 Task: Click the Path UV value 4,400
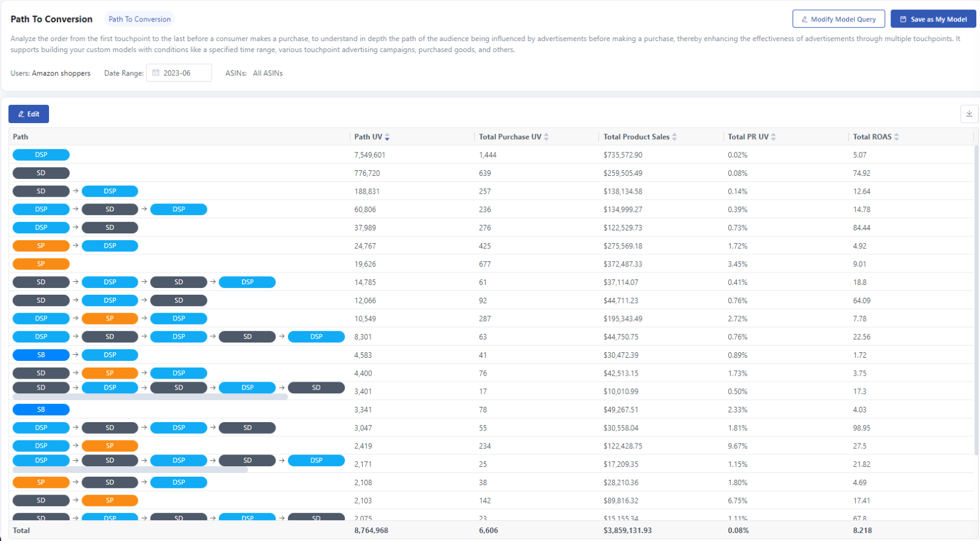363,373
